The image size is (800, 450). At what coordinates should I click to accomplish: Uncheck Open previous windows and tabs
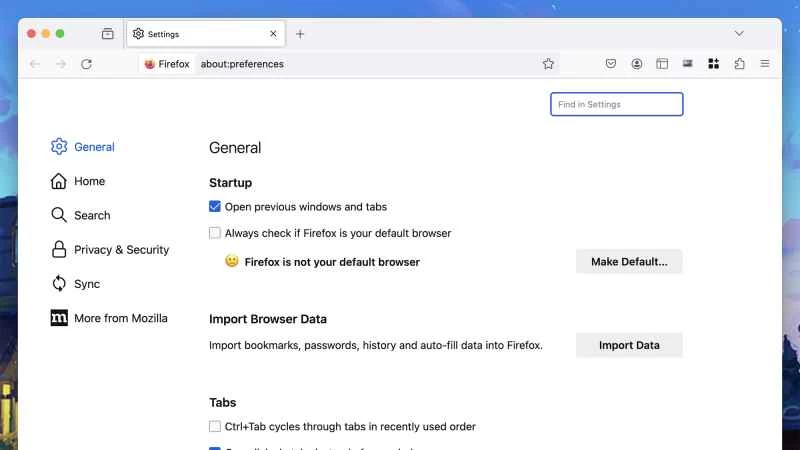tap(215, 207)
